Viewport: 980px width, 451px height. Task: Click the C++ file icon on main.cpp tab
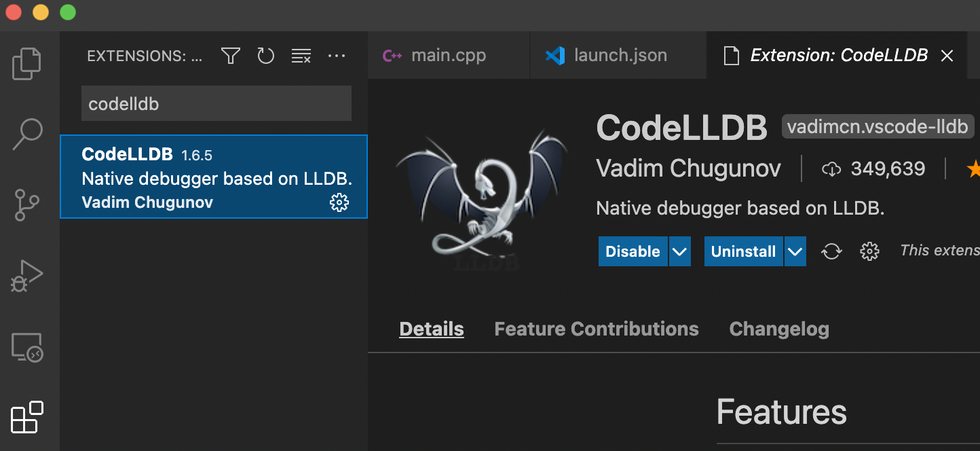point(392,56)
